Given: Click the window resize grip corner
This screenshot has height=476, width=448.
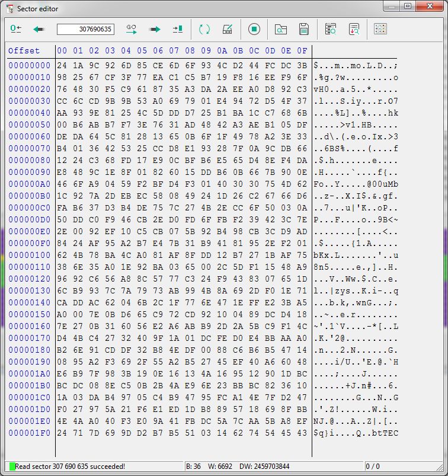Looking at the screenshot, I should [x=439, y=467].
